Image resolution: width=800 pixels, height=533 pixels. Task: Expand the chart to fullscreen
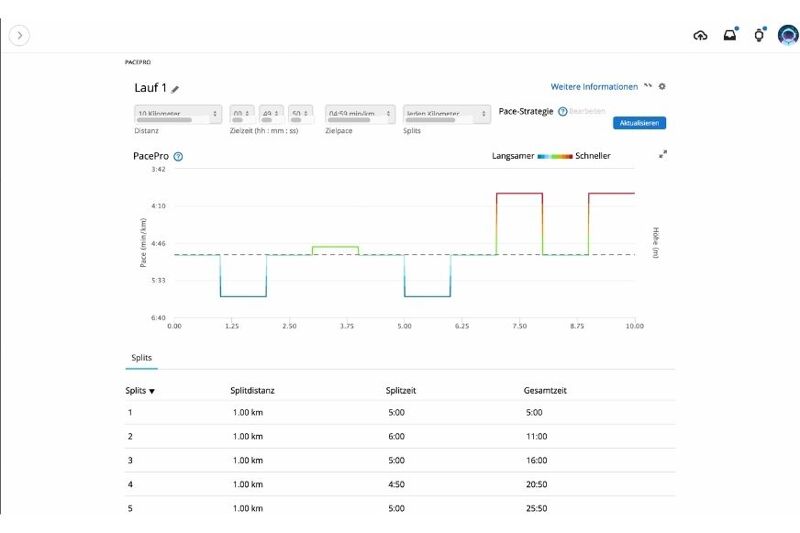pos(662,155)
